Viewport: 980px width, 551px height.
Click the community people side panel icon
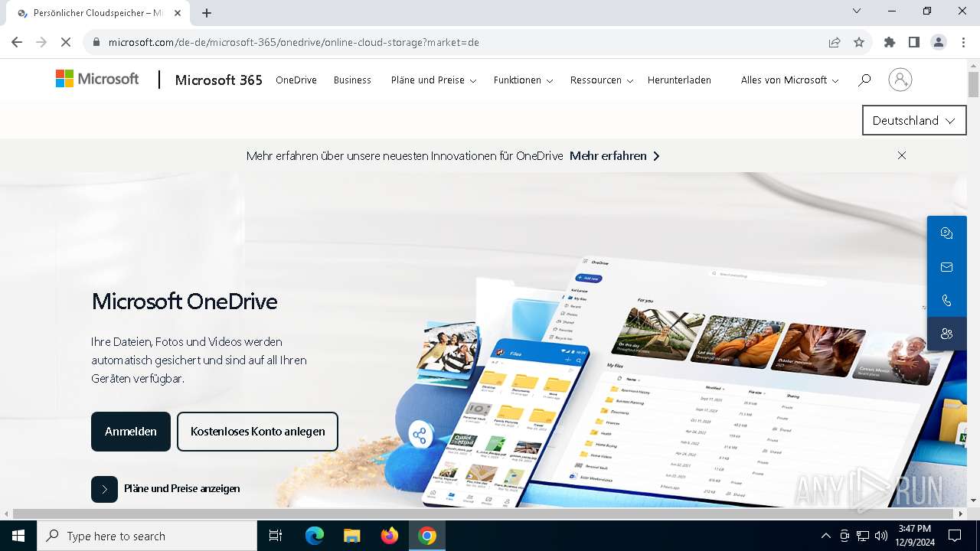pos(946,334)
